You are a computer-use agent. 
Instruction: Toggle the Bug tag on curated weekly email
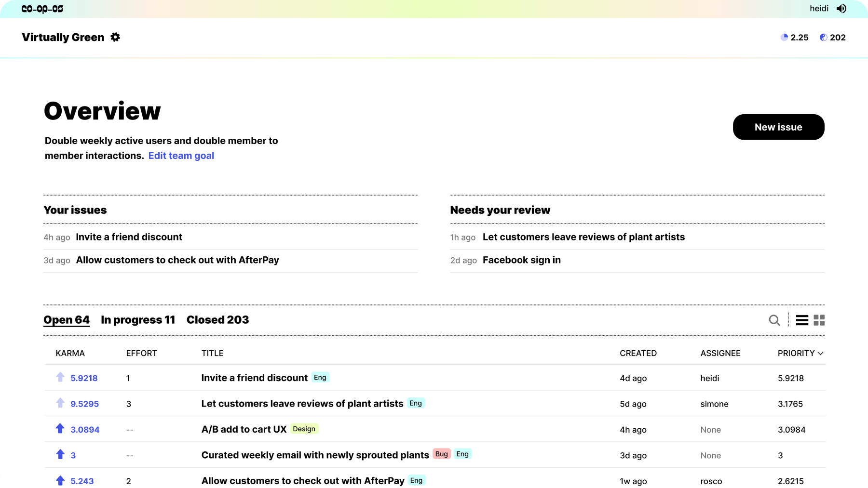coord(441,453)
